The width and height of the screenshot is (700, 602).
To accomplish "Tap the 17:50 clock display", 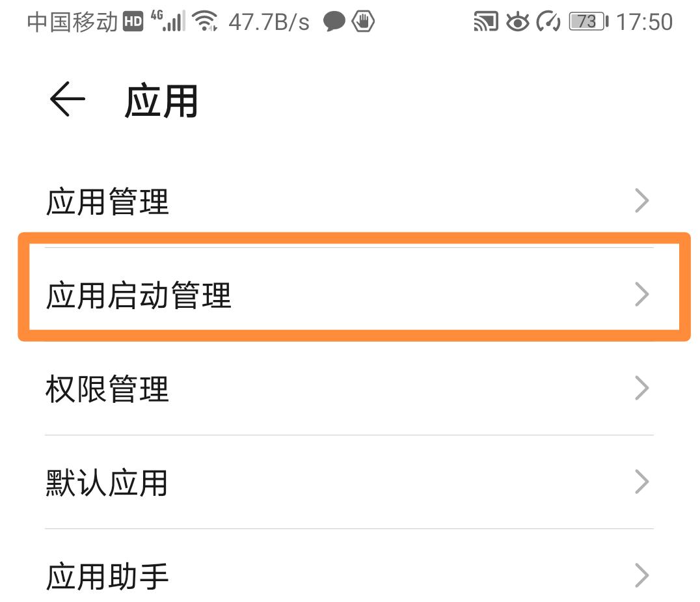I will coord(646,21).
